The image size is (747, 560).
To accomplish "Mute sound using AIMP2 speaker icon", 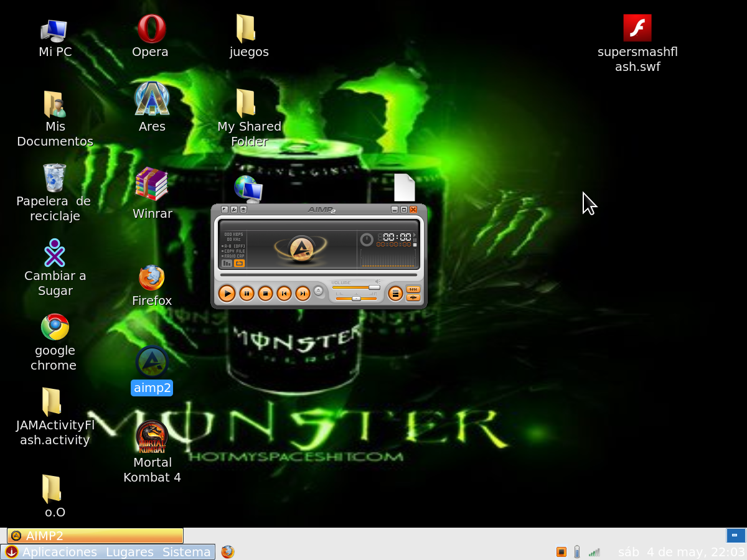I will click(377, 281).
